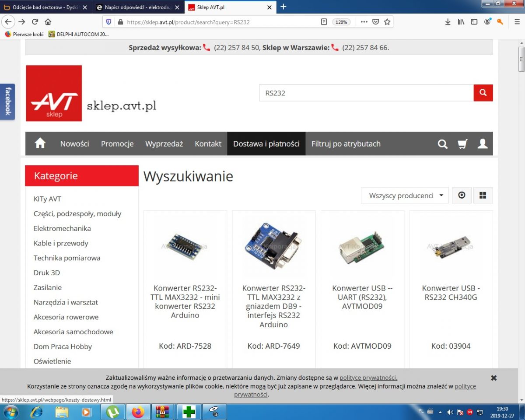The width and height of the screenshot is (525, 420).
Task: Open the Firefox hamburger menu
Action: 517,22
